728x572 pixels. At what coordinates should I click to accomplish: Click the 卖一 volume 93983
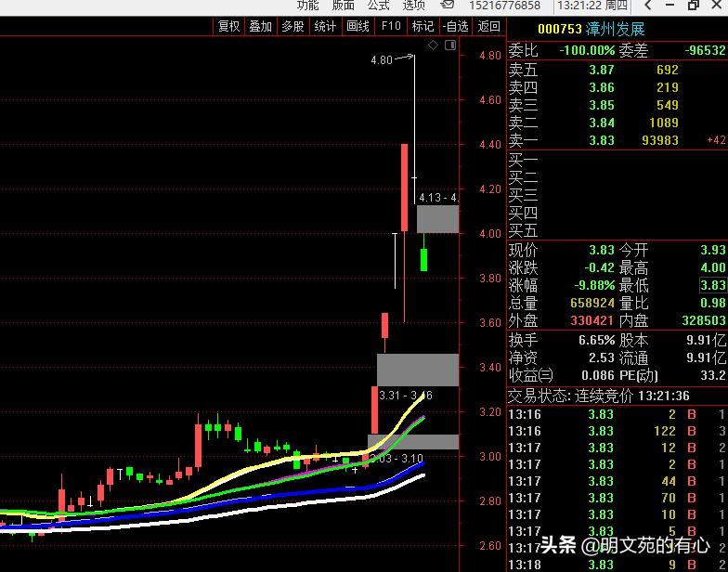point(659,140)
